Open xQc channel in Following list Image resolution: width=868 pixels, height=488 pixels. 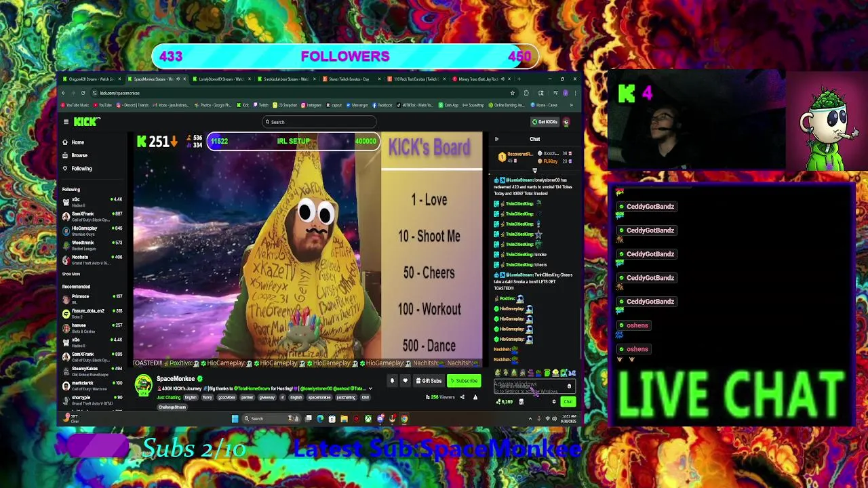pos(93,202)
